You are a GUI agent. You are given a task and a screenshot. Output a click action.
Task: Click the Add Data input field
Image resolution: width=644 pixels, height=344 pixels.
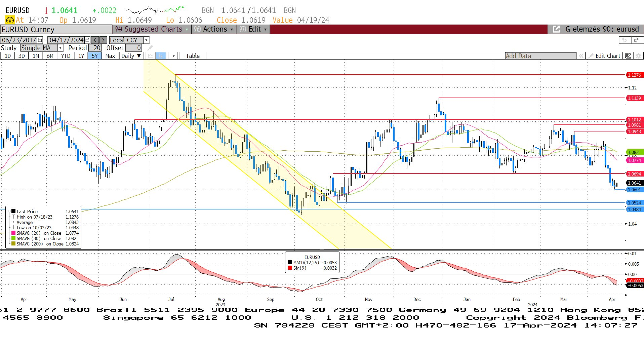pyautogui.click(x=540, y=56)
